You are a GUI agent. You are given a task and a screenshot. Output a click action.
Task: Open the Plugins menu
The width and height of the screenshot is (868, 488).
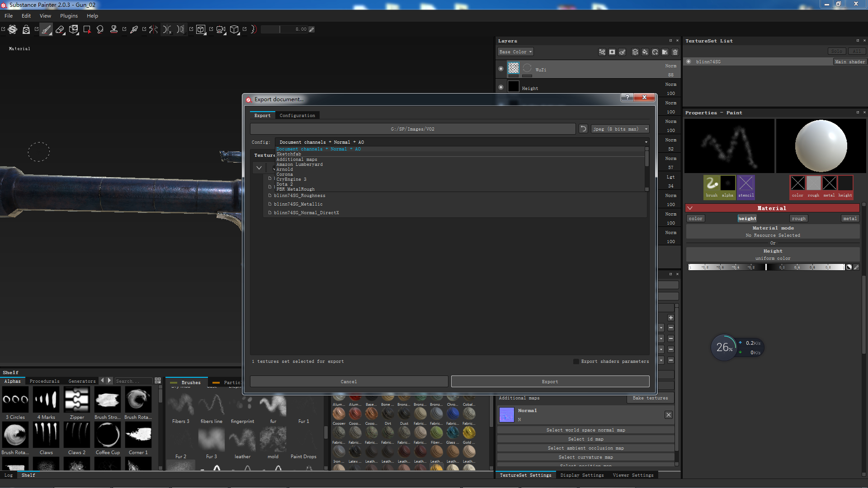click(x=69, y=16)
